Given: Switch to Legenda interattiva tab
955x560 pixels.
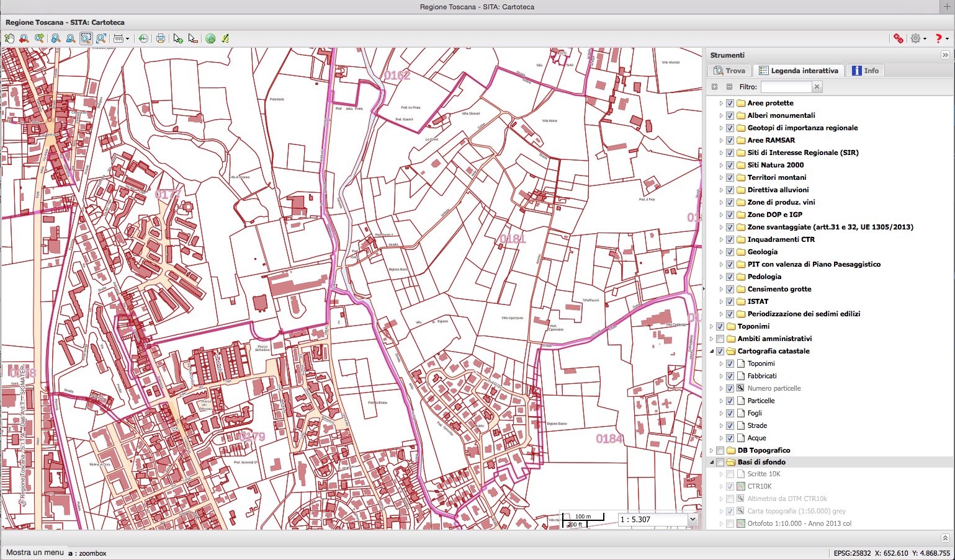Looking at the screenshot, I should tap(799, 71).
